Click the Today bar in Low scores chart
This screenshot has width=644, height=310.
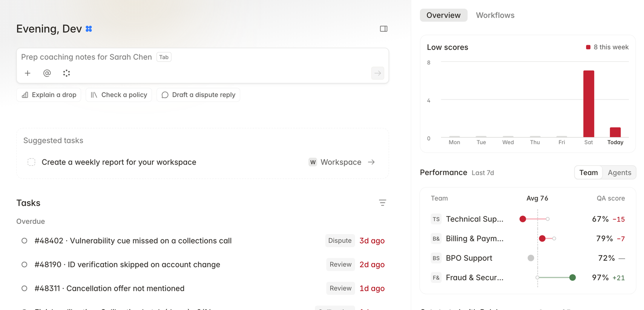coord(615,132)
